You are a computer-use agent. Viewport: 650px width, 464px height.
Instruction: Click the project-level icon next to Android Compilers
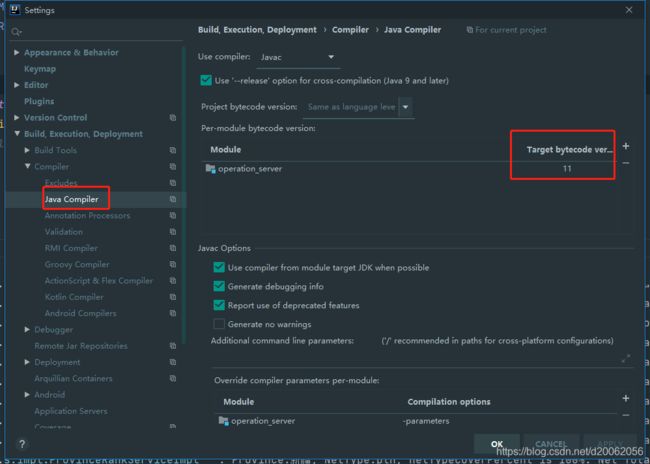point(173,313)
